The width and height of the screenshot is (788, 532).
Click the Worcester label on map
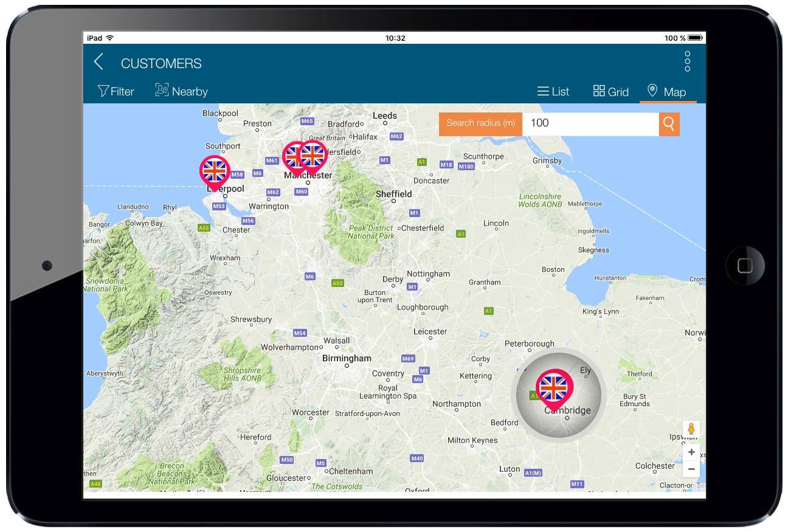(x=310, y=412)
